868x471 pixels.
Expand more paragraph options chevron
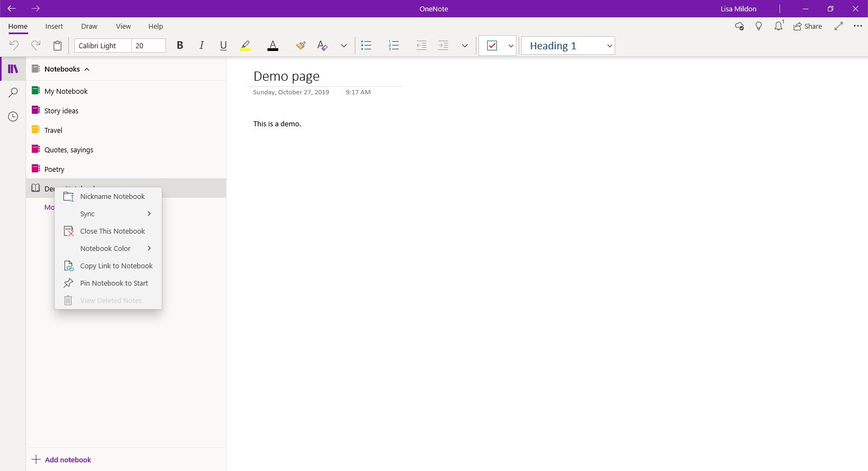[x=465, y=46]
